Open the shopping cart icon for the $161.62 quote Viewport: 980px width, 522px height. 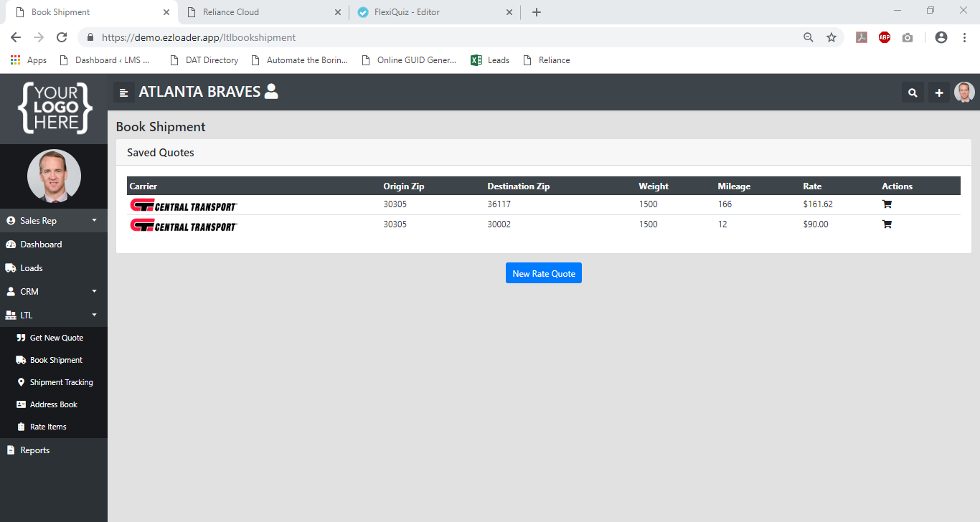tap(887, 204)
